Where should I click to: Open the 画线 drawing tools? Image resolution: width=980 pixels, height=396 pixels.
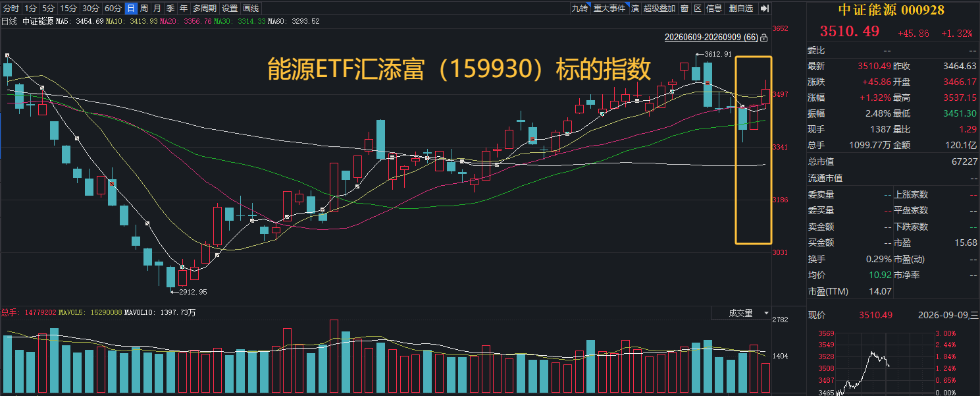tap(251, 9)
